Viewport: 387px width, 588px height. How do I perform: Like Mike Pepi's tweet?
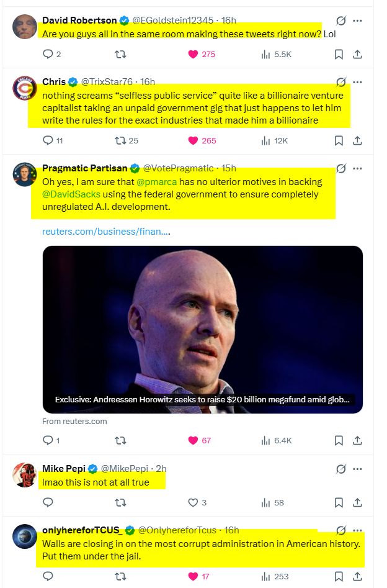[x=193, y=502]
